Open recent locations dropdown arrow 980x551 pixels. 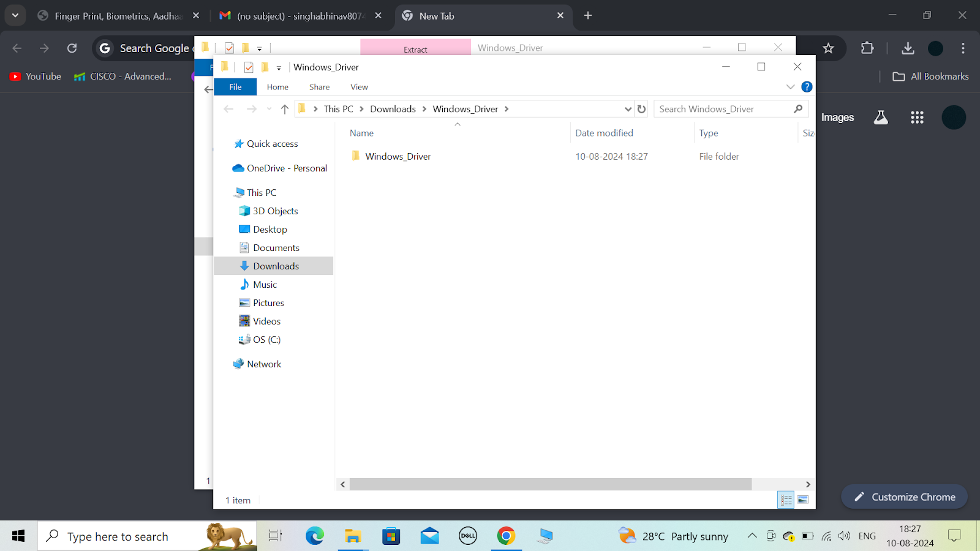[x=269, y=109]
